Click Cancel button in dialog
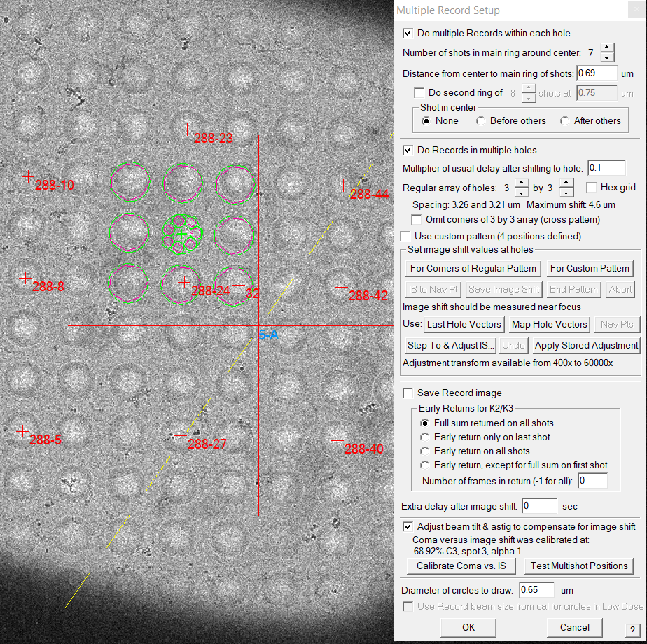 click(574, 627)
